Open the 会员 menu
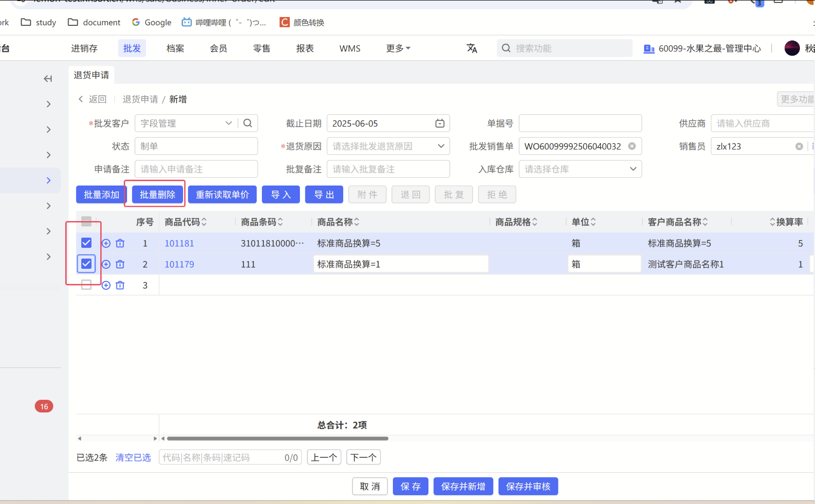Screen dimensions: 815x504 tap(219, 48)
